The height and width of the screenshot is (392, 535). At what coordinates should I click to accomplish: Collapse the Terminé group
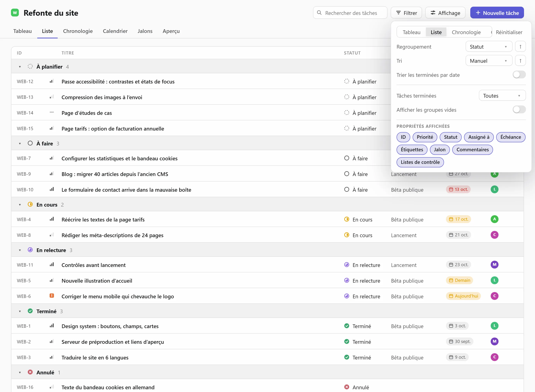pos(20,311)
